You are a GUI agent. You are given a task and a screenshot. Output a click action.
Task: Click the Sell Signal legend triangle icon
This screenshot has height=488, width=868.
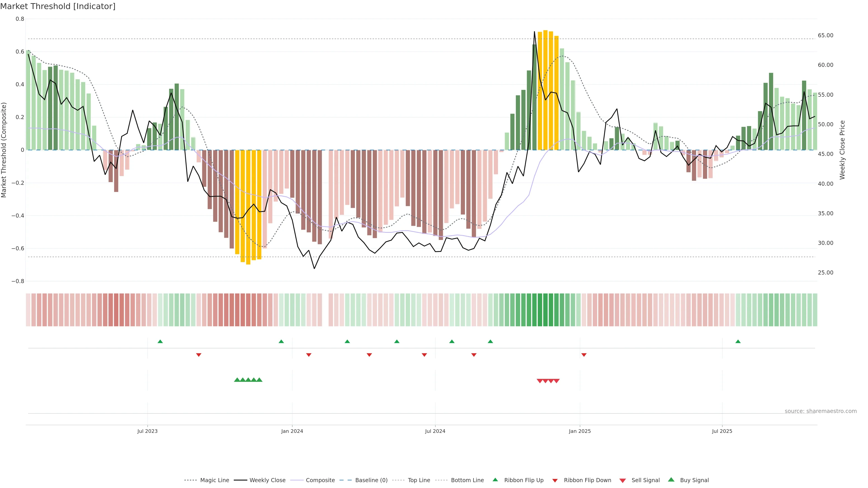(622, 480)
